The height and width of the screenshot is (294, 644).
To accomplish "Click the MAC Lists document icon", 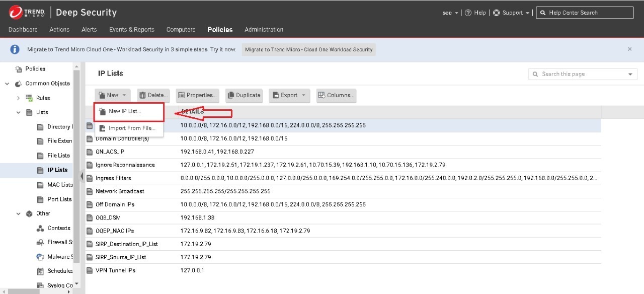I will (x=40, y=185).
